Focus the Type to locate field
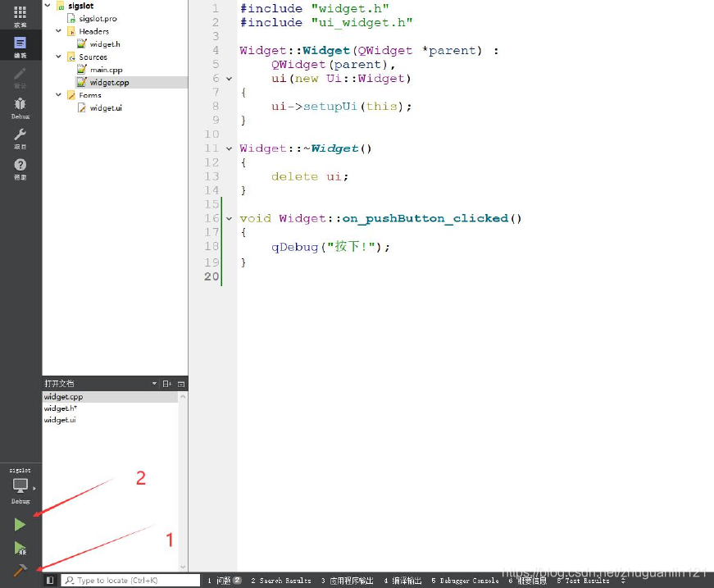Screen dimensions: 714x588 [x=130, y=581]
